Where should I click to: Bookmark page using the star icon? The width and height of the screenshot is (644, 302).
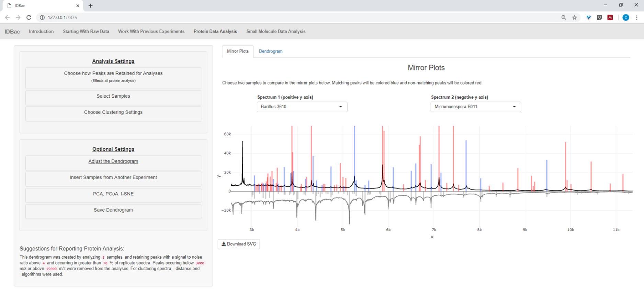coord(574,18)
